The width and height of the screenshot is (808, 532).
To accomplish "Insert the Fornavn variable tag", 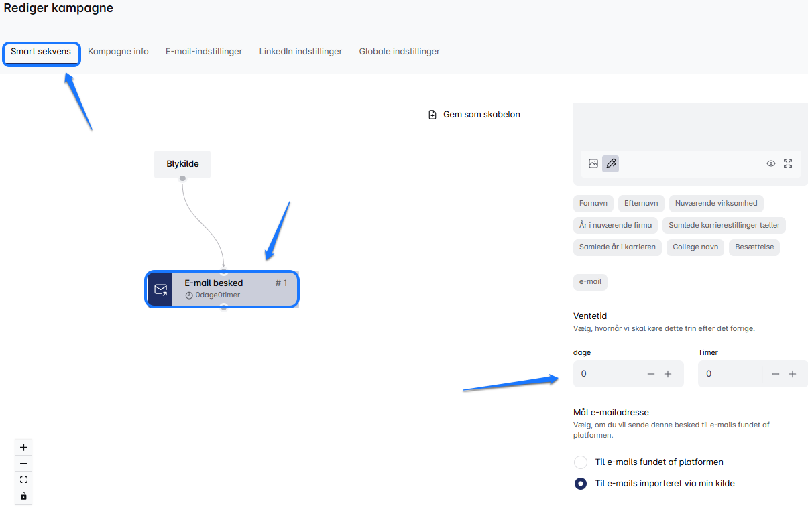I will pos(593,204).
